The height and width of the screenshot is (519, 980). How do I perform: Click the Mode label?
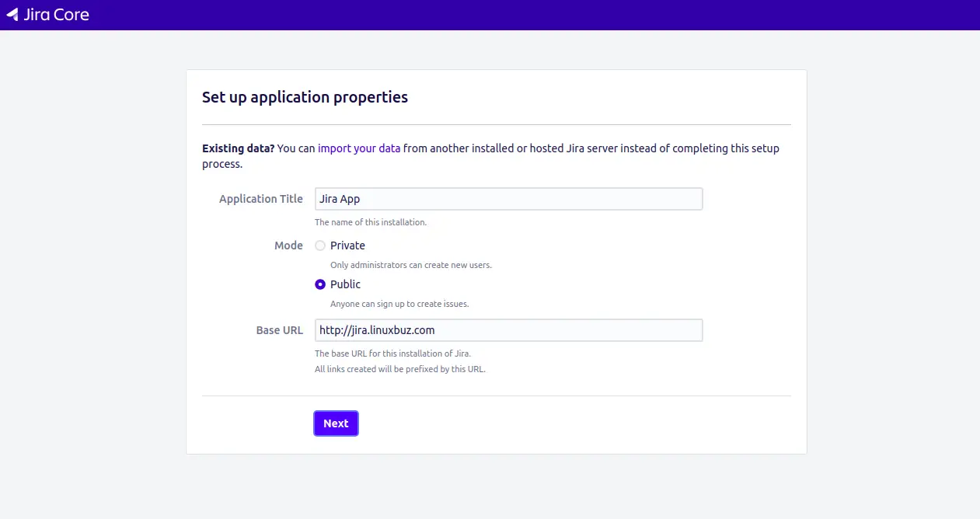coord(288,246)
